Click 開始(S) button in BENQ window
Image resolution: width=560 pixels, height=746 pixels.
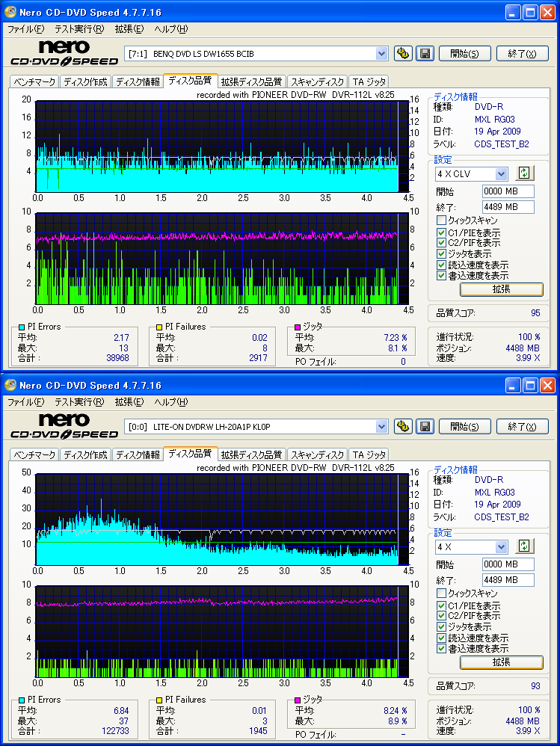pos(464,54)
